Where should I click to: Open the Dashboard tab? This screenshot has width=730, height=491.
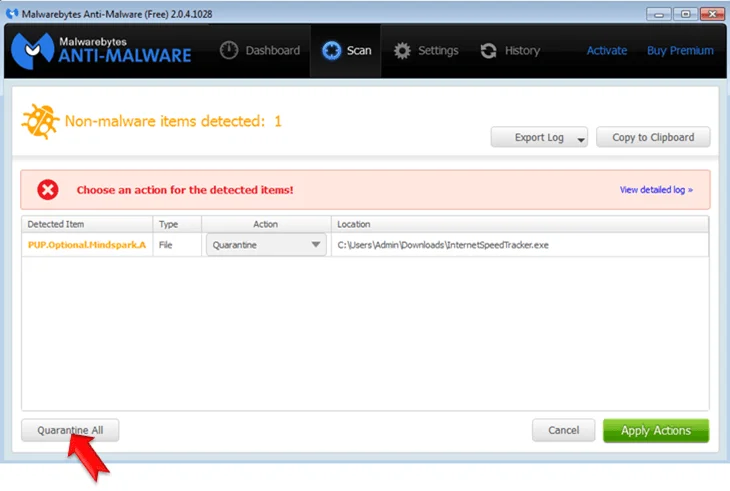click(x=260, y=50)
